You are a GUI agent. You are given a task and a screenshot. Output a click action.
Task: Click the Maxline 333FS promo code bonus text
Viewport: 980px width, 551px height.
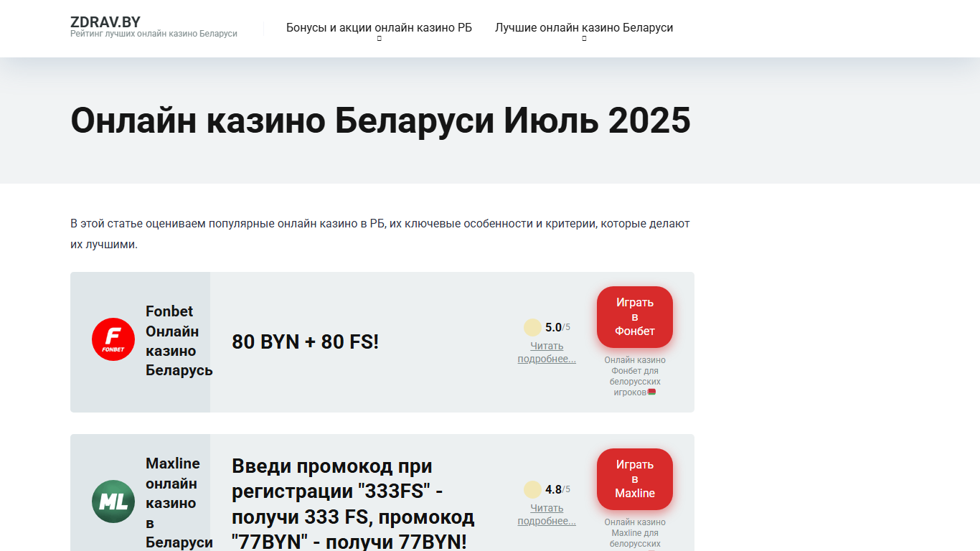click(353, 504)
